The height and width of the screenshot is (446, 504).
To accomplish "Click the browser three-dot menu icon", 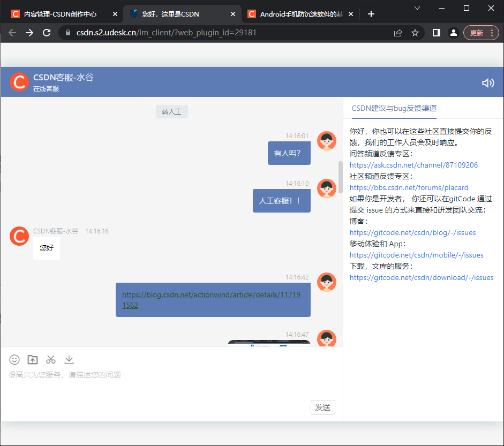I will pos(492,33).
